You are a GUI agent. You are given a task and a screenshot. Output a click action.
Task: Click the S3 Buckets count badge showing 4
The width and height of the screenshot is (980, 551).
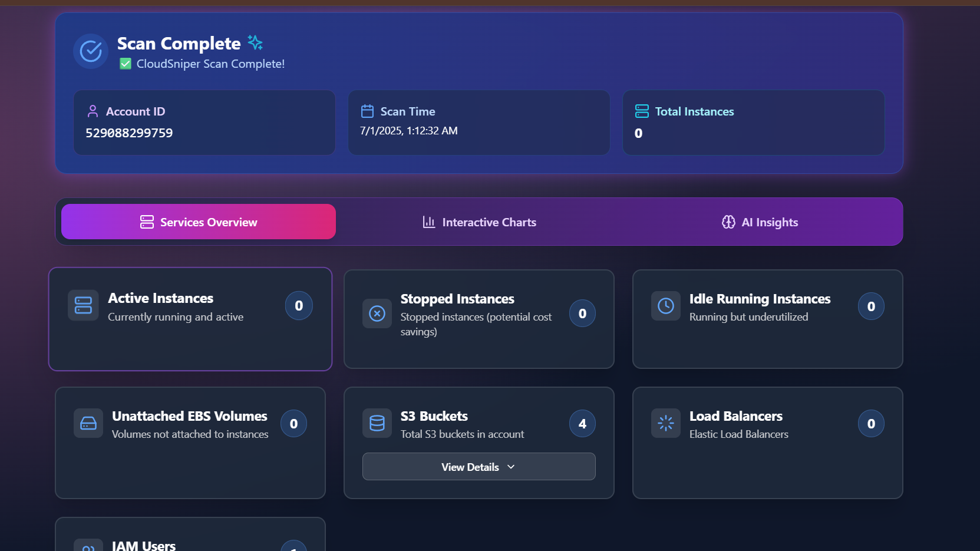click(582, 423)
